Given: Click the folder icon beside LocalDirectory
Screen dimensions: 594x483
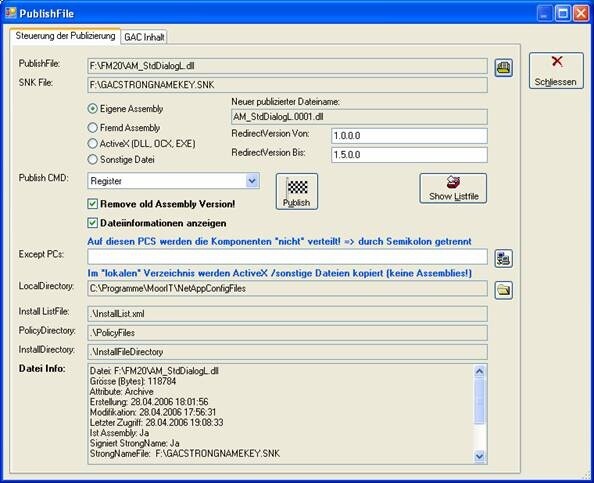Looking at the screenshot, I should (x=503, y=290).
